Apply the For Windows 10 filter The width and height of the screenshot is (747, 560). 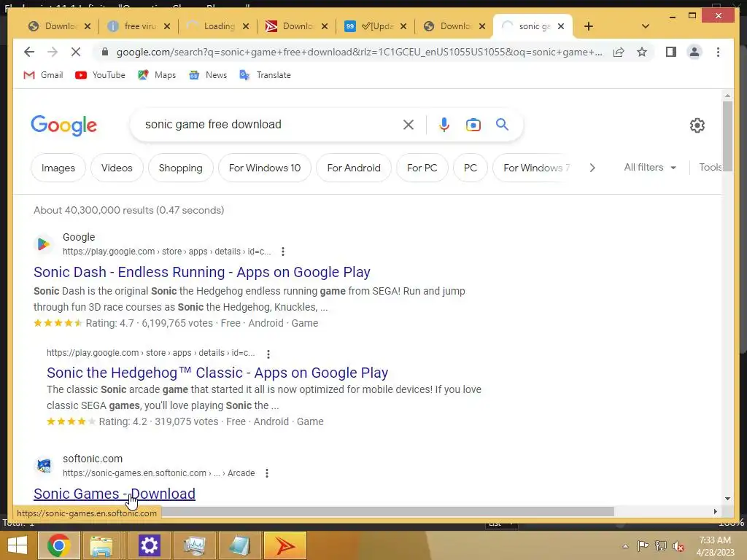point(264,168)
